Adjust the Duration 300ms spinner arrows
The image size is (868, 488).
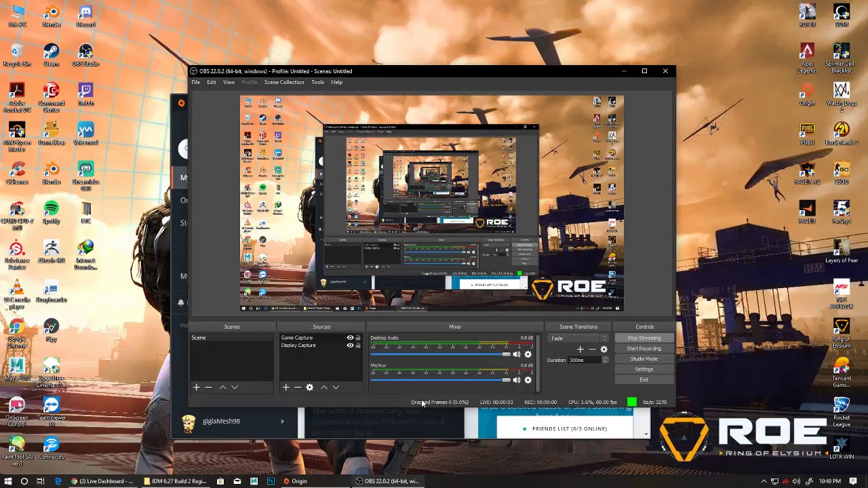[605, 360]
